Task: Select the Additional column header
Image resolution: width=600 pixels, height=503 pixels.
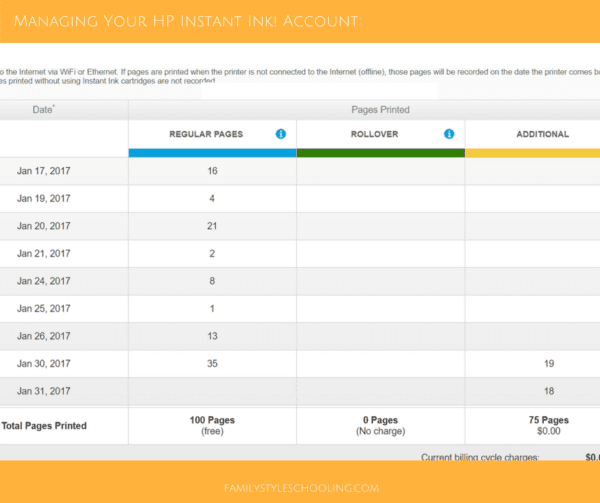Action: click(543, 134)
